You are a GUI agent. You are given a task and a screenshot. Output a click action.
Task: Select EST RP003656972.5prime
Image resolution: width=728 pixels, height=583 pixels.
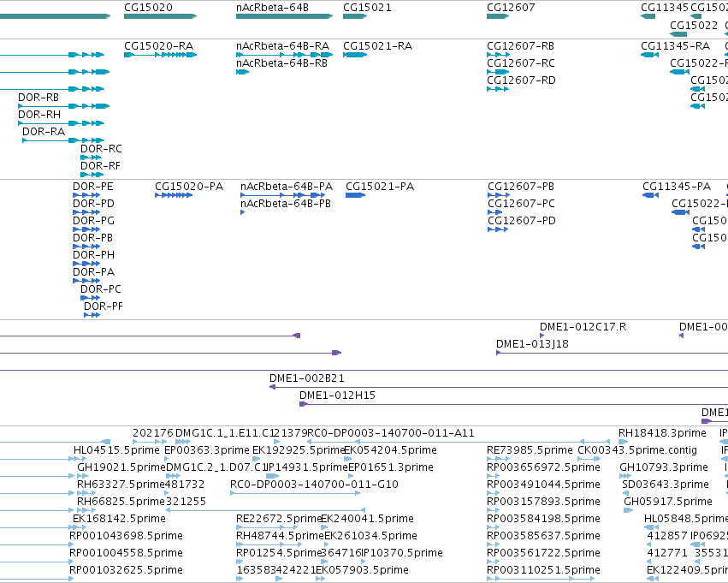point(543,467)
